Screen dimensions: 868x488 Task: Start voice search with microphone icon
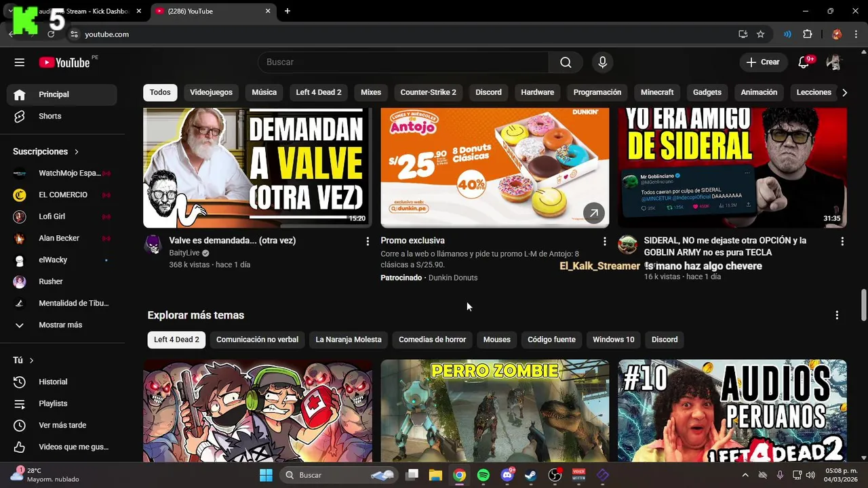(x=602, y=62)
